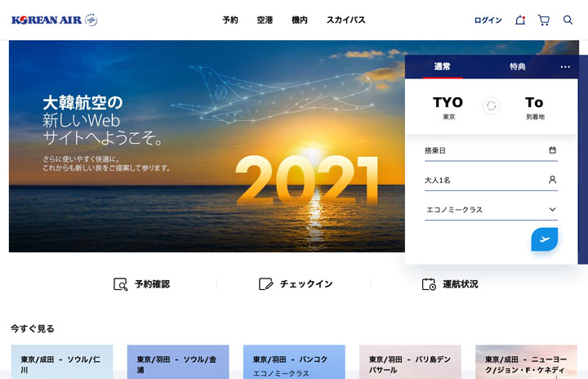This screenshot has height=379, width=588.
Task: Click the チェックイン shortcut
Action: tap(296, 284)
